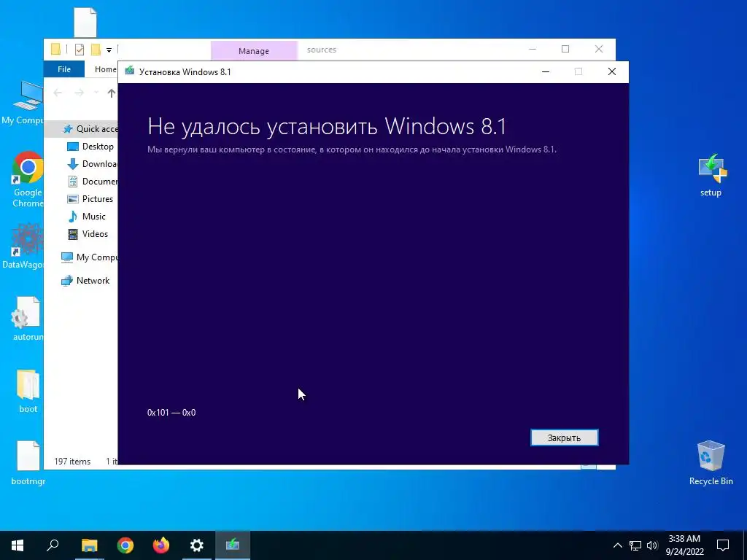Image resolution: width=747 pixels, height=560 pixels.
Task: Click the error code text 0x101 — 0x0
Action: point(171,413)
